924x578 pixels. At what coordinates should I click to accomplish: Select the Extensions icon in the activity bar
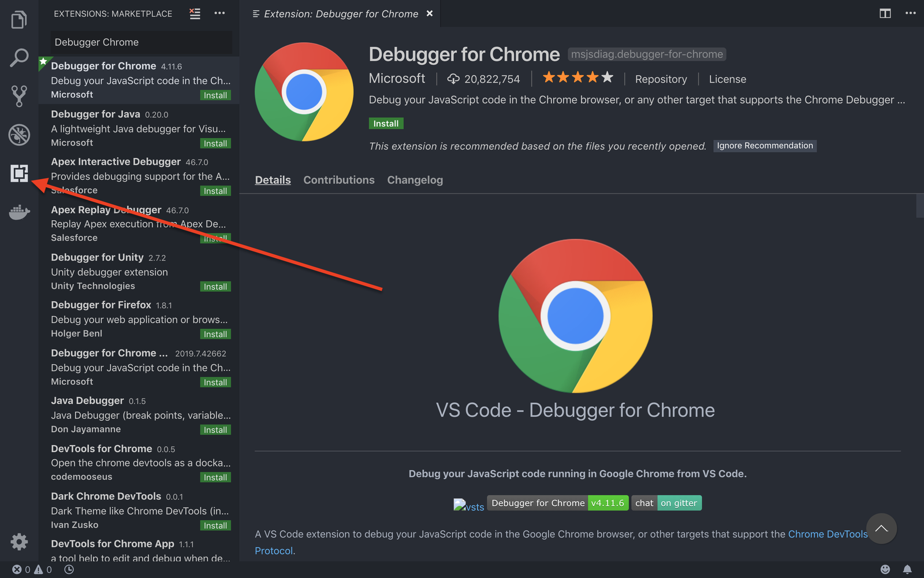pos(19,173)
